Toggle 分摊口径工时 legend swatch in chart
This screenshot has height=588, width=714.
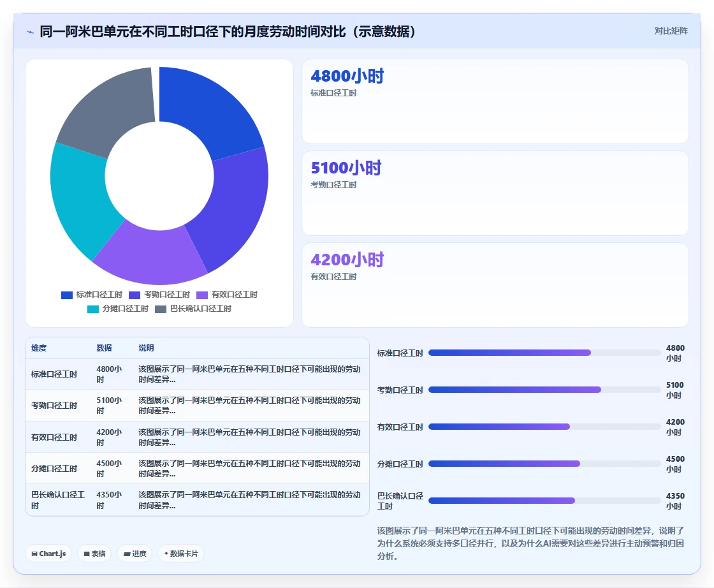click(93, 309)
